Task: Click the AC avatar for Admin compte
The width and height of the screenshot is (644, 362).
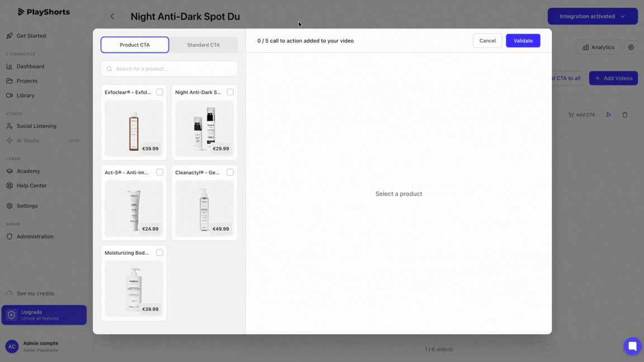Action: click(x=12, y=346)
